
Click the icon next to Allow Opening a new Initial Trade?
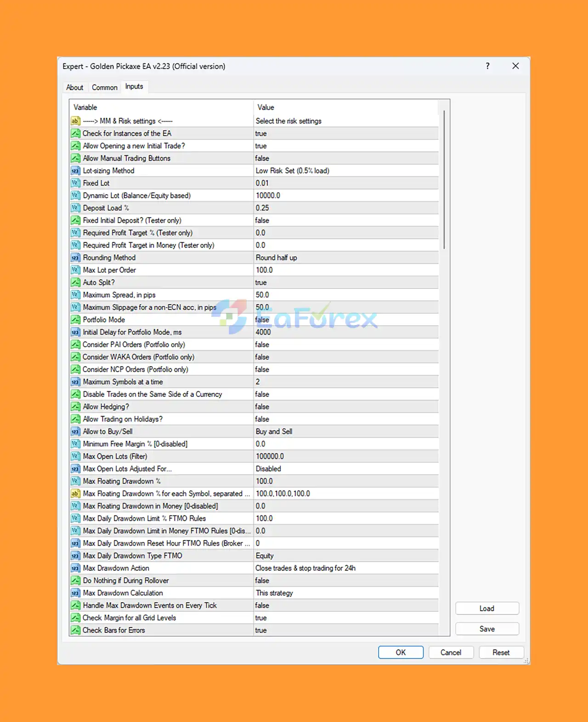click(75, 146)
